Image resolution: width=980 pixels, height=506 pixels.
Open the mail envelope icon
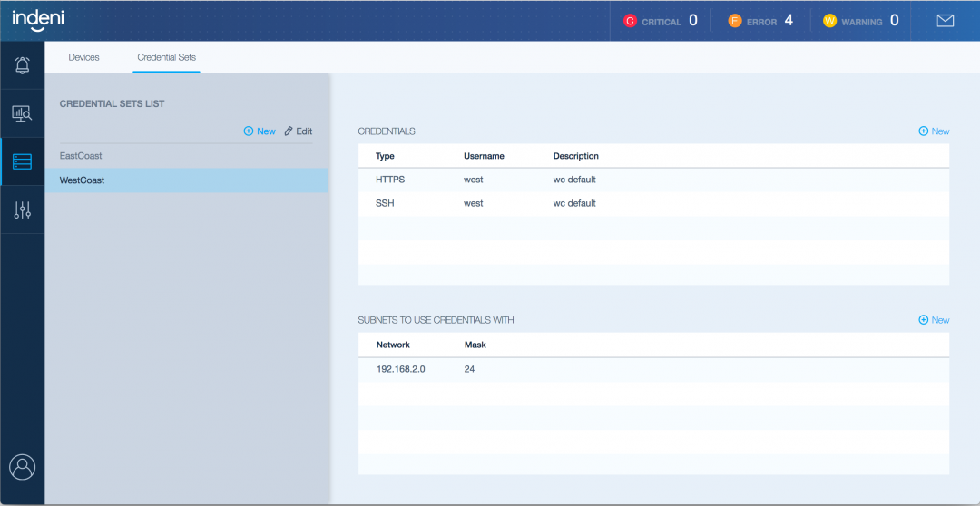click(946, 20)
